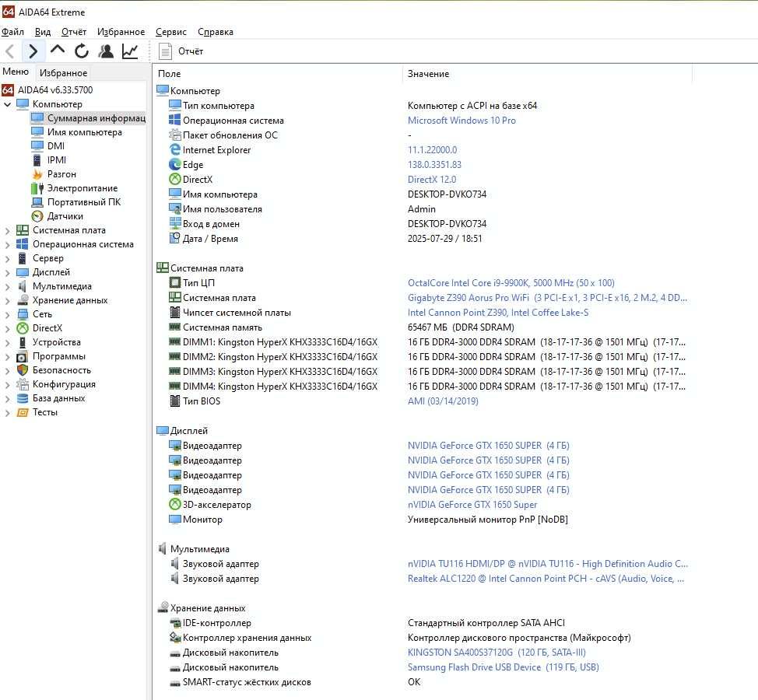This screenshot has width=758, height=700.
Task: Expand the Сеть tree node
Action: [x=7, y=315]
